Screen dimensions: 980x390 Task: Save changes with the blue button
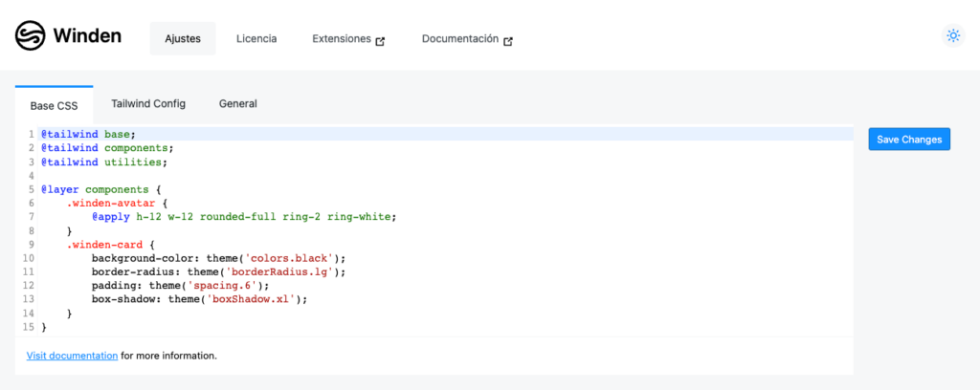point(909,140)
